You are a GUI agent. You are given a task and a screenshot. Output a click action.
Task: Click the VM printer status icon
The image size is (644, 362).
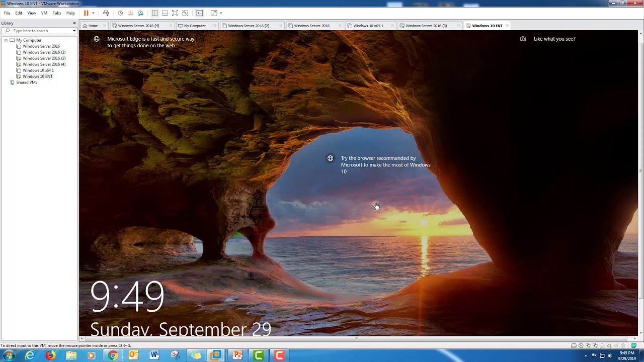point(602,345)
